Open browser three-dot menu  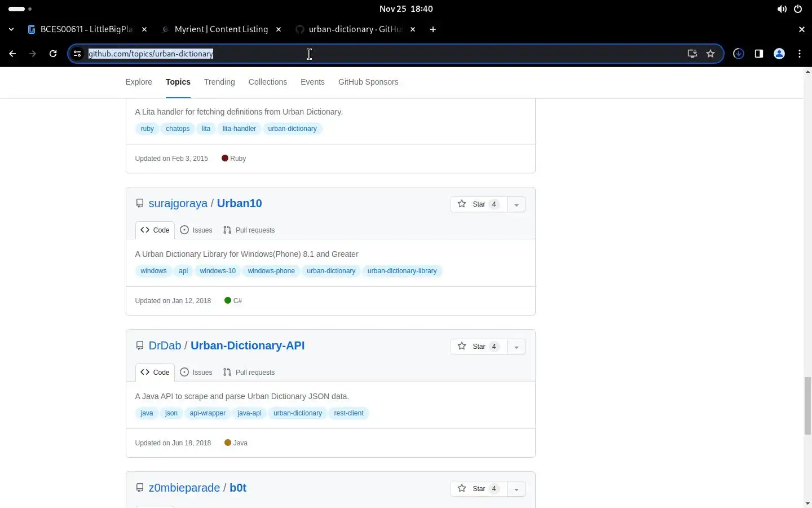point(800,54)
